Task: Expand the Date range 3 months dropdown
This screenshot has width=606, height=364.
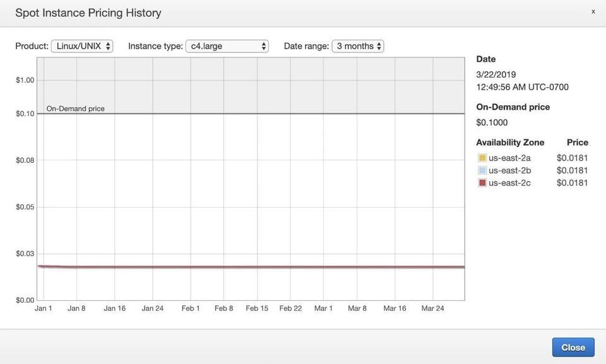Action: click(358, 46)
